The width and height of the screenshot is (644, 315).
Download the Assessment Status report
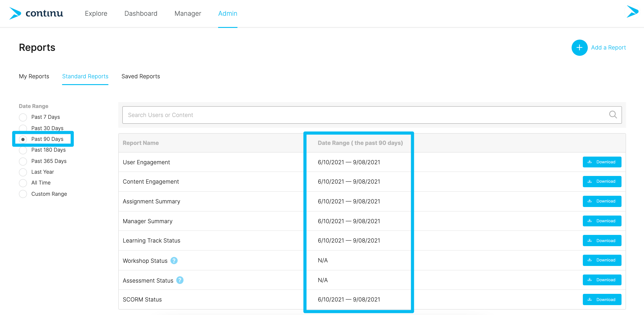602,280
